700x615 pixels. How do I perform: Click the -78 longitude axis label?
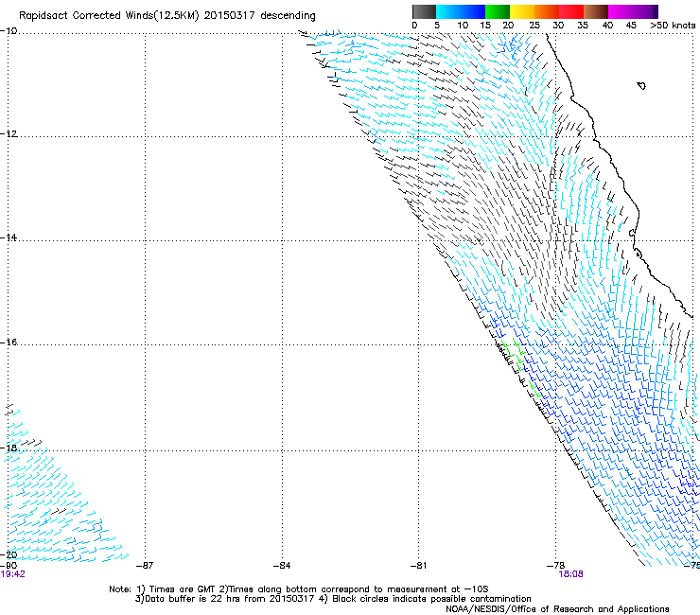point(556,566)
